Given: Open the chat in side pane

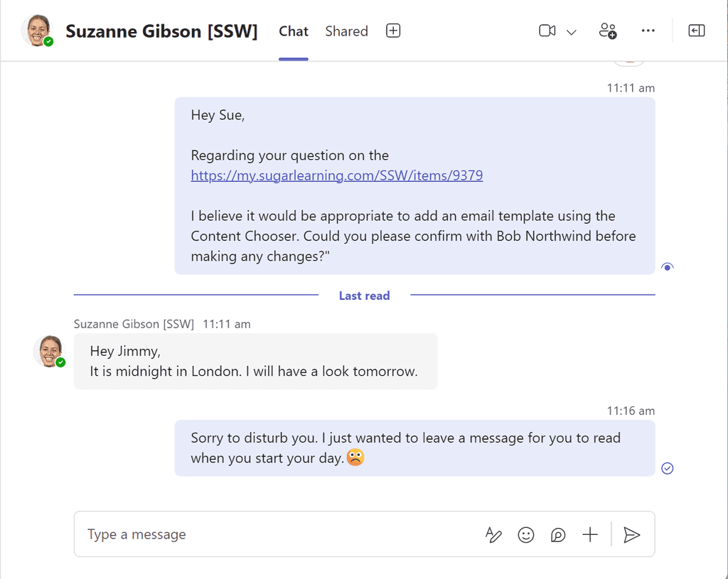Looking at the screenshot, I should 697,31.
